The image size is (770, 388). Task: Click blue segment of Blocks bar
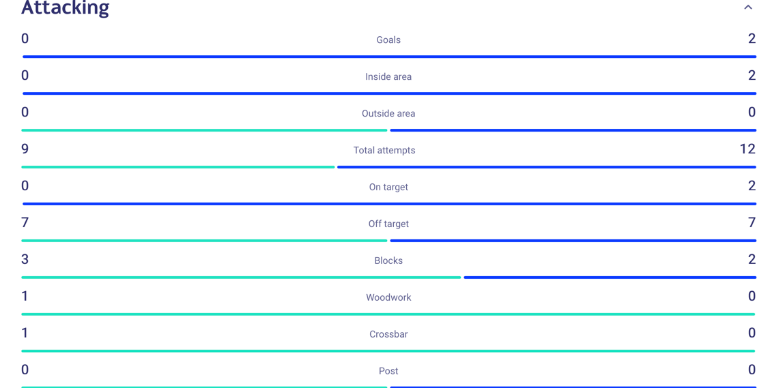pos(610,277)
